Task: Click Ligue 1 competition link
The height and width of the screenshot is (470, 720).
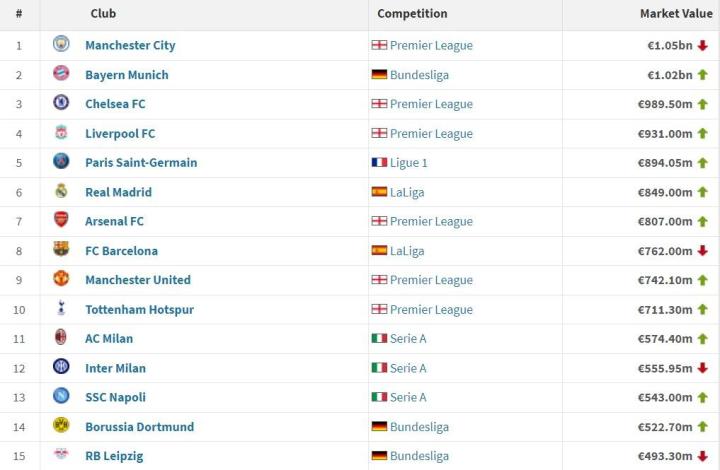Action: point(409,163)
